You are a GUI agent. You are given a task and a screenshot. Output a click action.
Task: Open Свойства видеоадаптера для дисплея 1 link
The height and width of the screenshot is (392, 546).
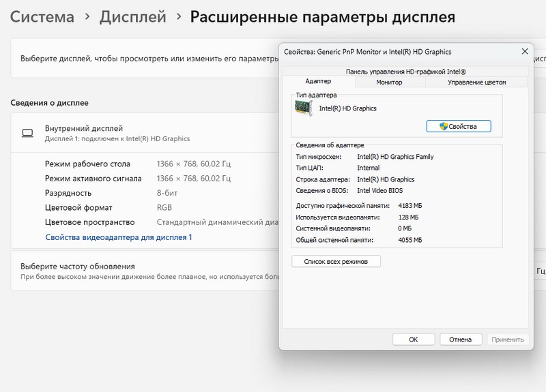(119, 237)
